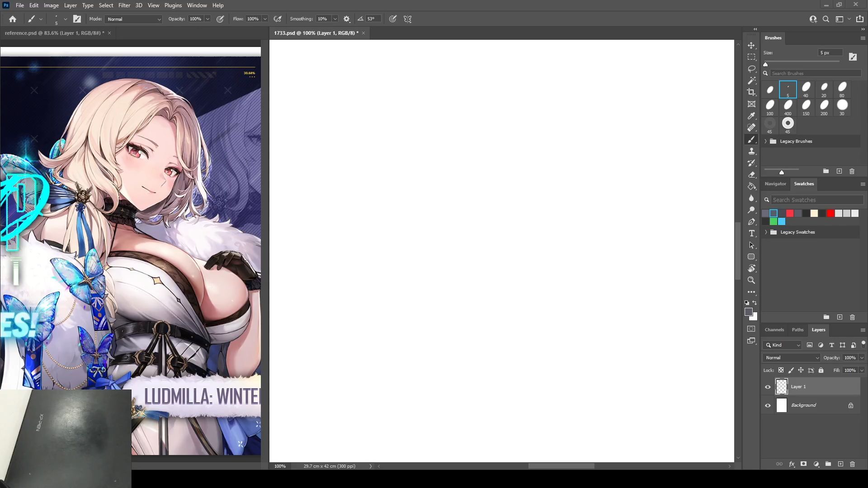Open the layer blend mode Normal dropdown
Viewport: 868px width, 488px height.
click(791, 357)
